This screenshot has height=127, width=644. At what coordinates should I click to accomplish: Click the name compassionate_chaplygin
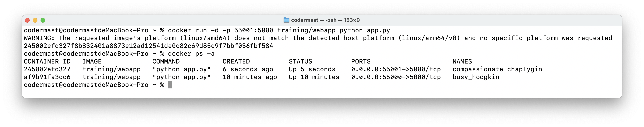pyautogui.click(x=497, y=69)
